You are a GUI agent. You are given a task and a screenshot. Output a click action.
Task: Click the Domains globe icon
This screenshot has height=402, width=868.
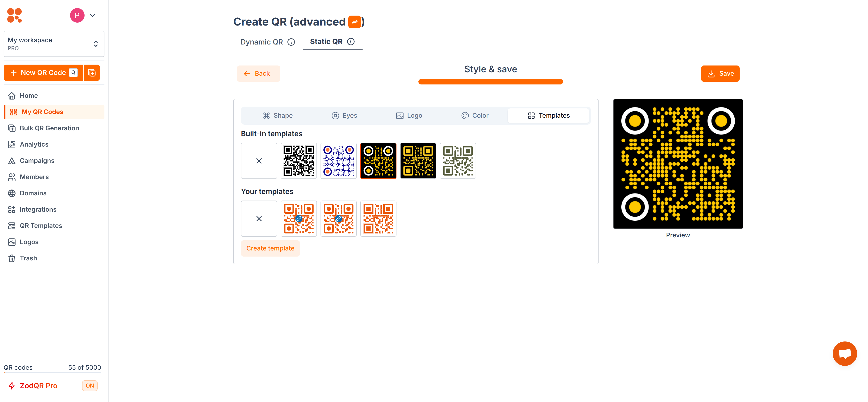[x=12, y=193]
